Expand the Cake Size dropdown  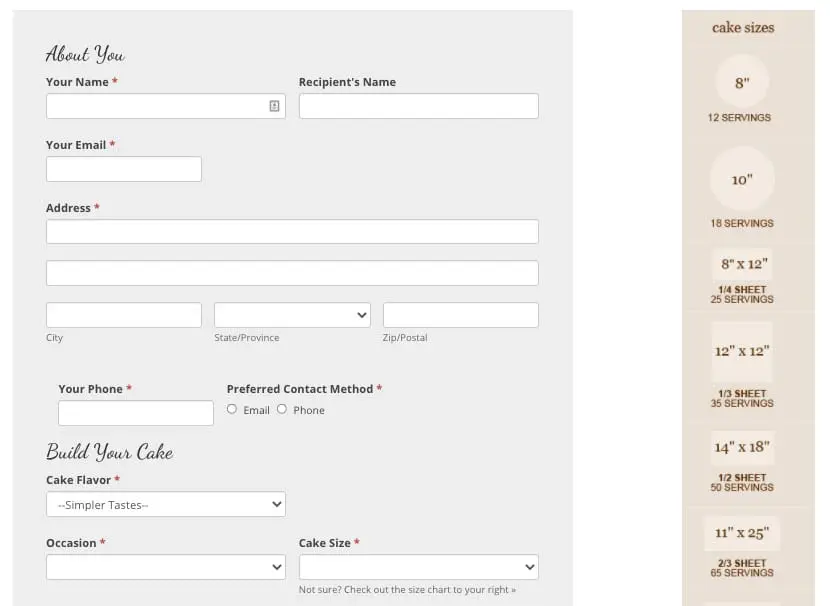pos(418,567)
